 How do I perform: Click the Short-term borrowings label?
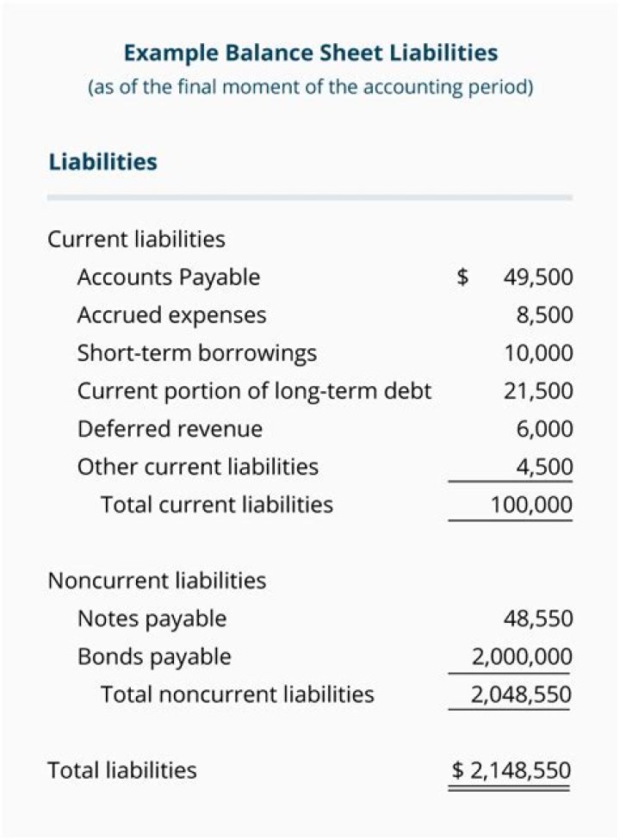(197, 353)
